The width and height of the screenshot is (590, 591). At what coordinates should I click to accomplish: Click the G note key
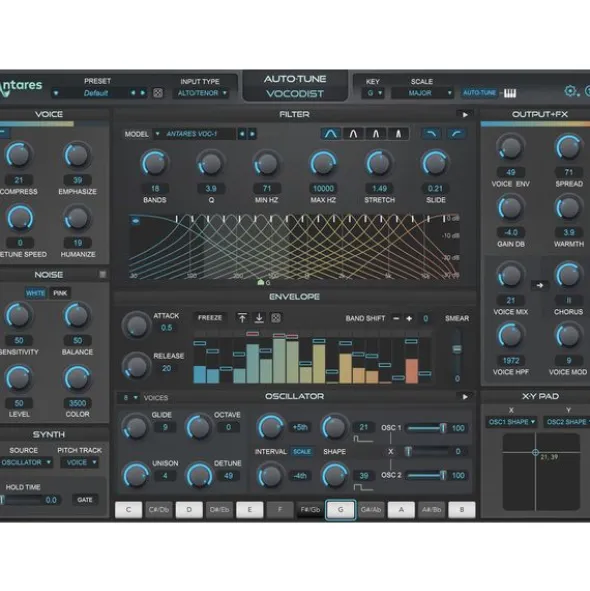point(341,510)
